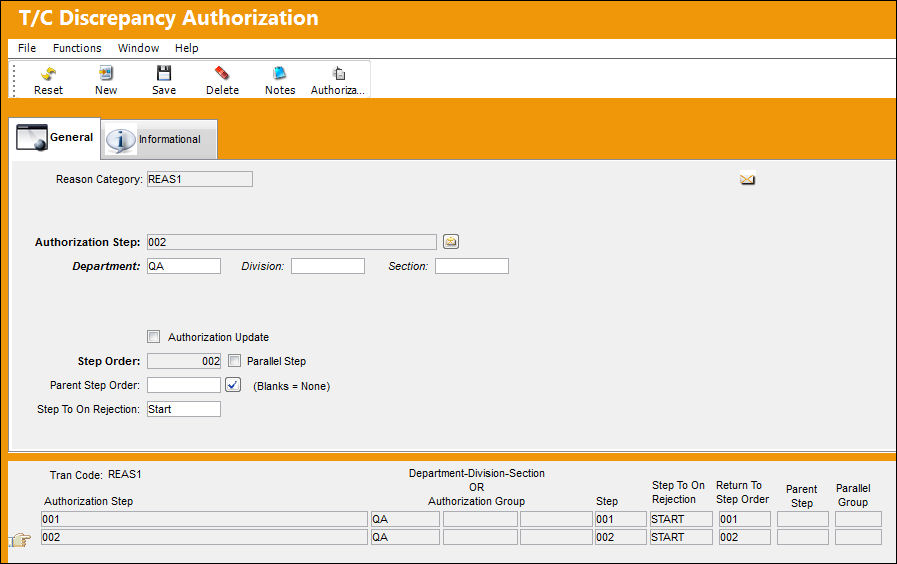The image size is (897, 564).
Task: Click the Step cell 002 in the grid
Action: tap(621, 537)
